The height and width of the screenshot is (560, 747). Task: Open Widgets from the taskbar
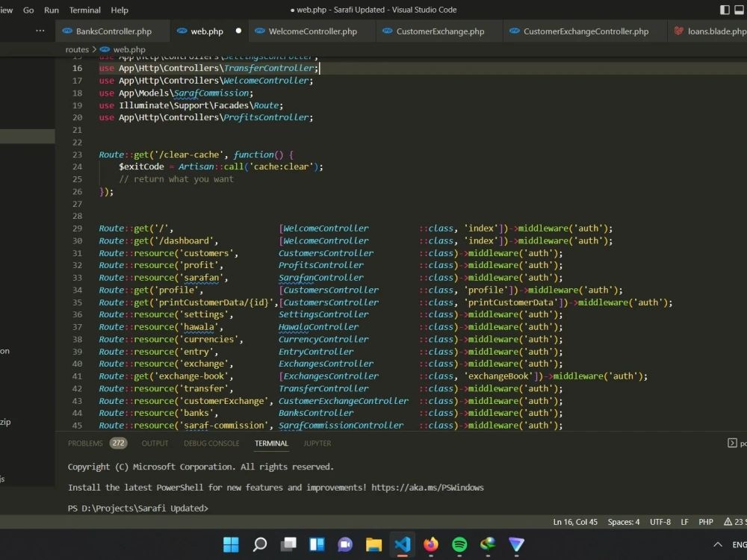point(317,544)
